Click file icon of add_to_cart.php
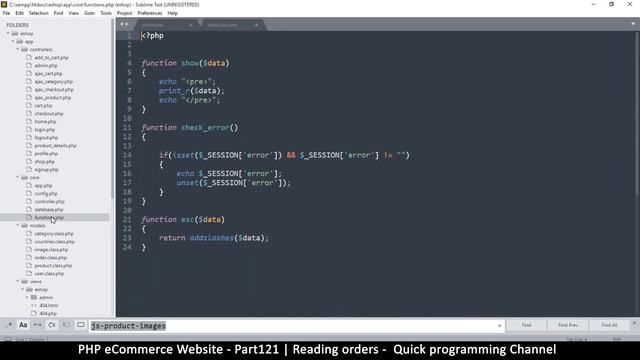The height and width of the screenshot is (360, 640). tap(29, 58)
